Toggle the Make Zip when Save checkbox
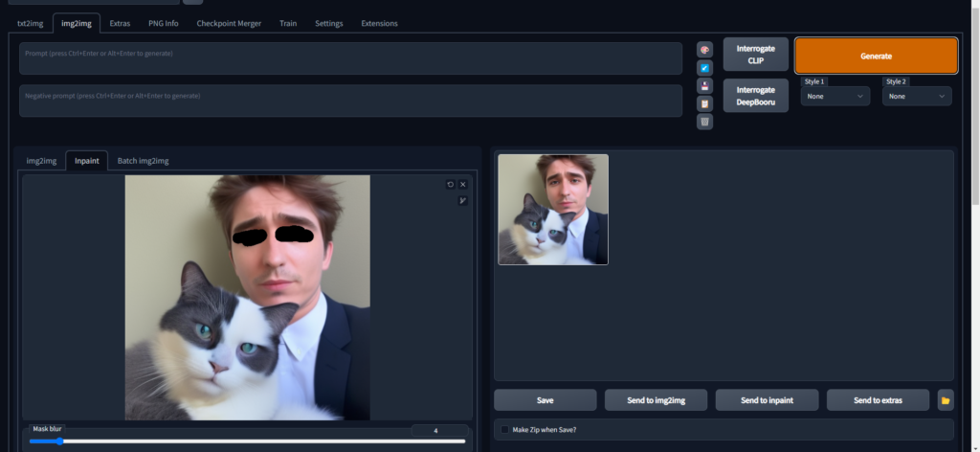This screenshot has width=980, height=452. [x=504, y=430]
